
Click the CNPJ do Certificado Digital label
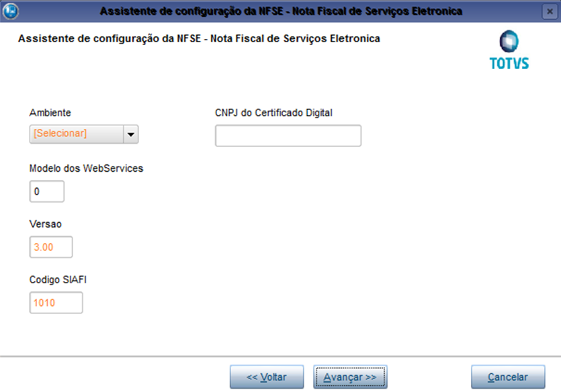point(273,113)
